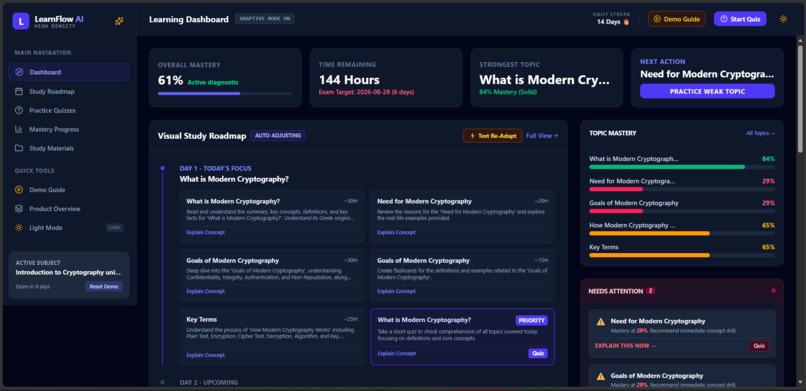Open the All Topics link in Topic Mastery
Image resolution: width=806 pixels, height=391 pixels.
point(760,133)
